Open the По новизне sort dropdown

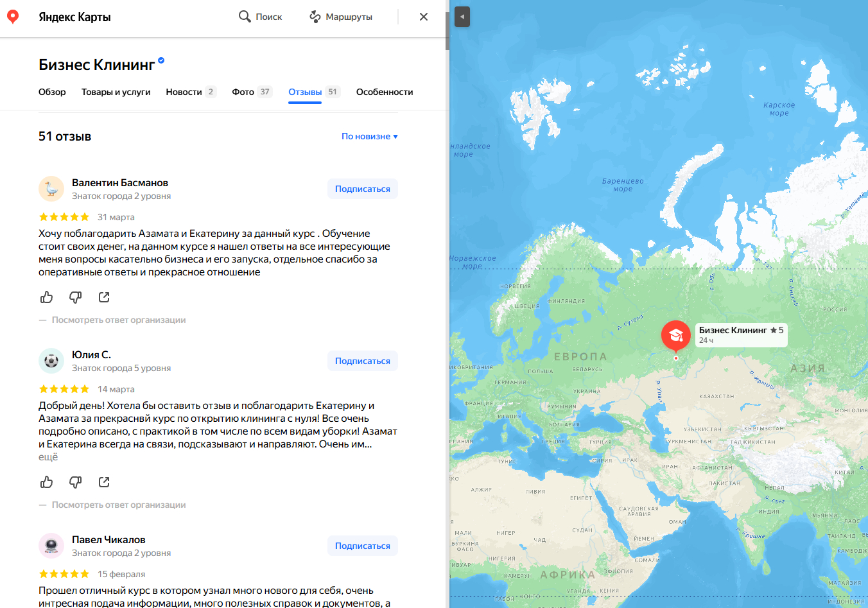pos(370,136)
